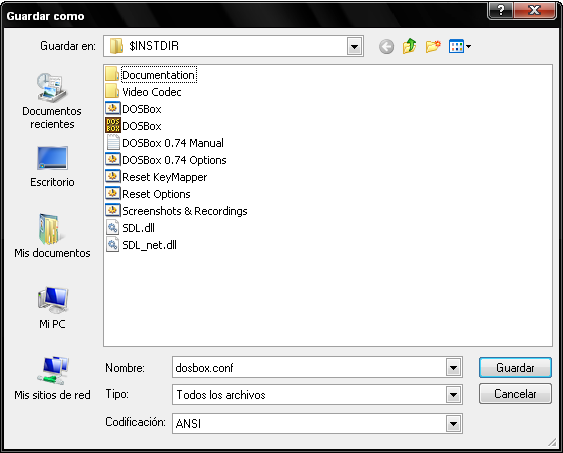The width and height of the screenshot is (563, 453).
Task: Go up one folder level
Action: tap(409, 46)
